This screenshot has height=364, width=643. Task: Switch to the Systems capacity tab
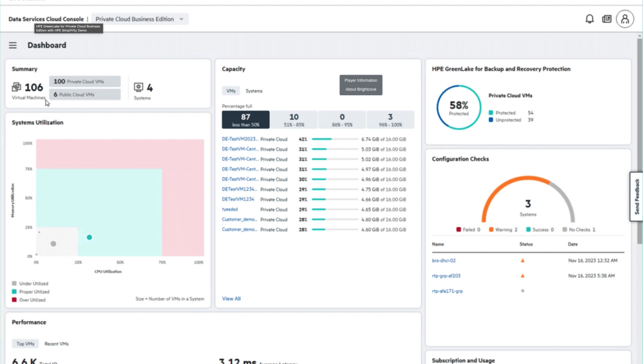254,91
